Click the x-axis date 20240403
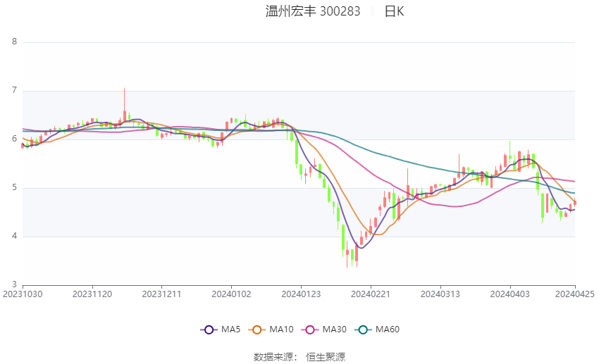Viewport: 599px width, 364px height. 510,294
